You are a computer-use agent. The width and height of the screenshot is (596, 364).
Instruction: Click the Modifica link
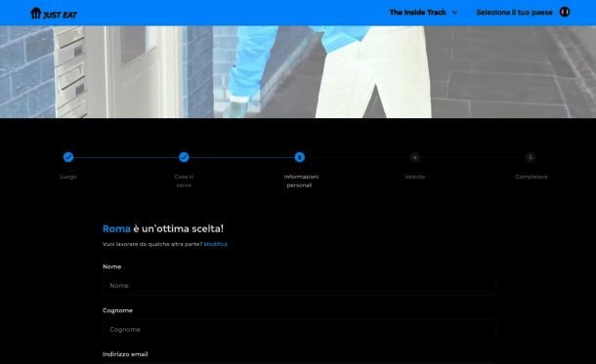[216, 244]
